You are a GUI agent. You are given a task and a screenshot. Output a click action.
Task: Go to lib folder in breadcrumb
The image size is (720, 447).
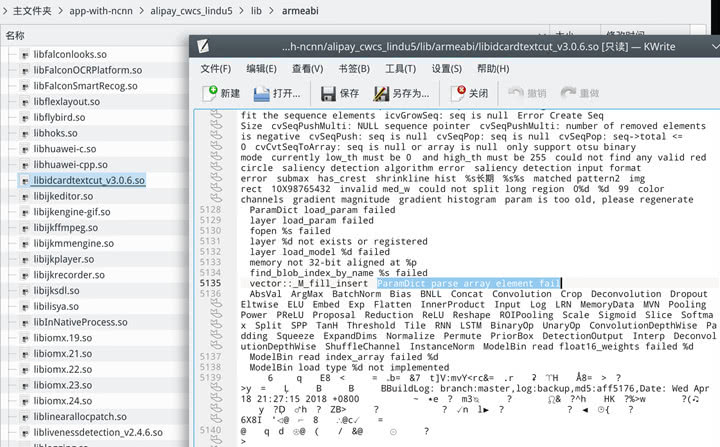[x=256, y=11]
